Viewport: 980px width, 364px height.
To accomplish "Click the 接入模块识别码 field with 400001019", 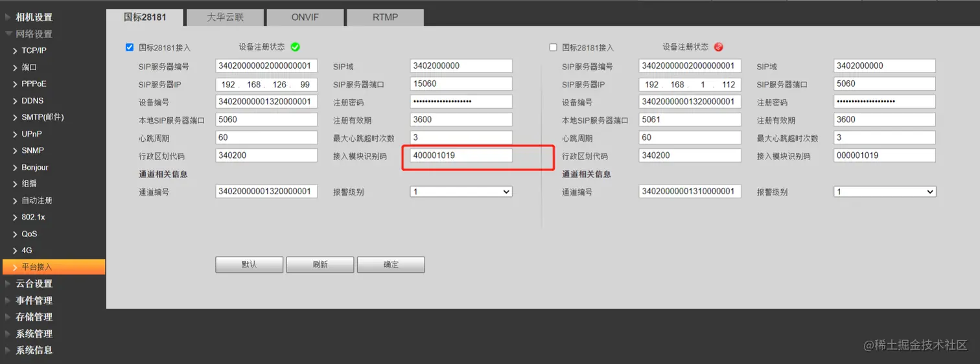I will [x=461, y=155].
